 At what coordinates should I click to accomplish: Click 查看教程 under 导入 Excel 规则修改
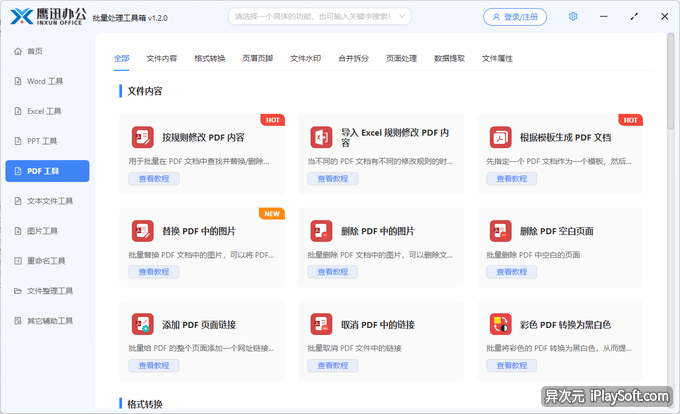[x=333, y=179]
